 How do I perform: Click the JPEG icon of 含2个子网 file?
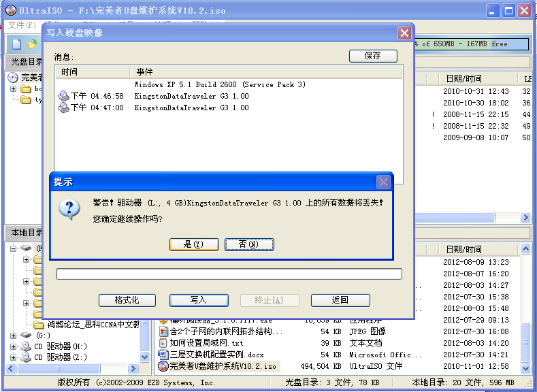(164, 331)
